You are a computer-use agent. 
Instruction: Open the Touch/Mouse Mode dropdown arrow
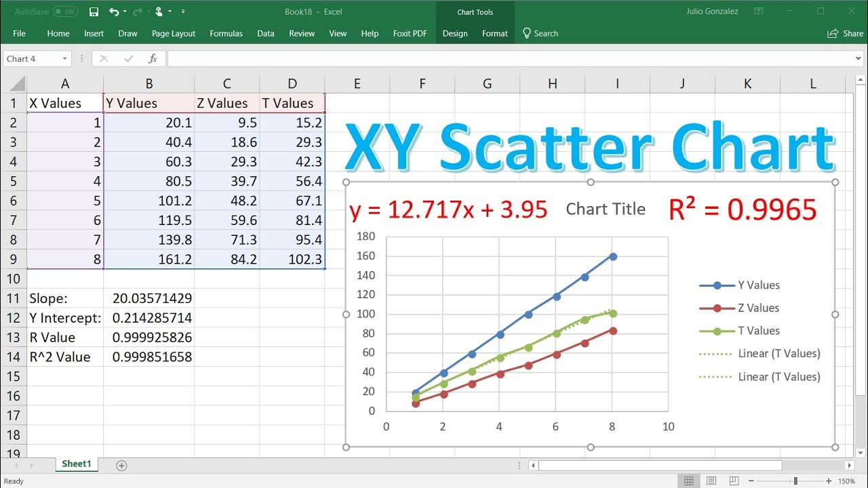click(x=170, y=12)
